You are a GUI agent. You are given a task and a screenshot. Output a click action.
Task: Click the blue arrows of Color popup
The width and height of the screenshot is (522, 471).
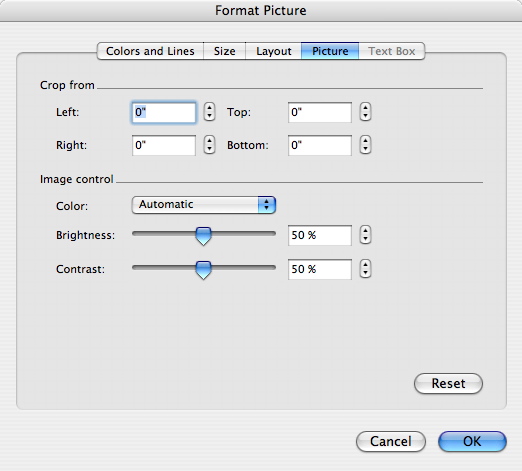click(267, 205)
